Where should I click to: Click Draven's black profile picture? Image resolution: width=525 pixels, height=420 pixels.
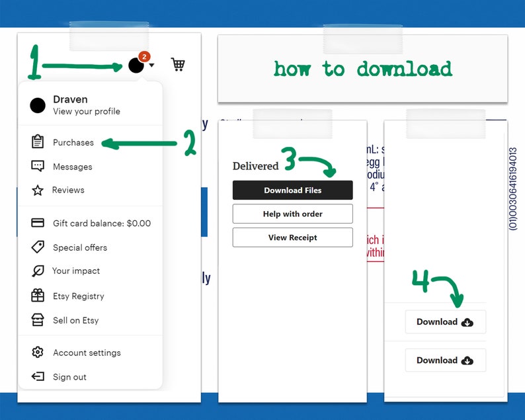[38, 106]
